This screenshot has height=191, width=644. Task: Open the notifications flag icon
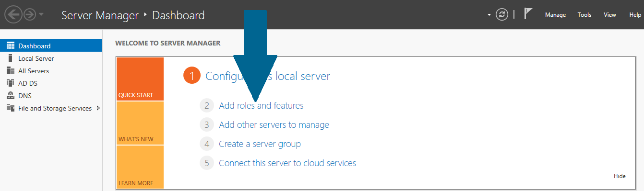coord(528,14)
